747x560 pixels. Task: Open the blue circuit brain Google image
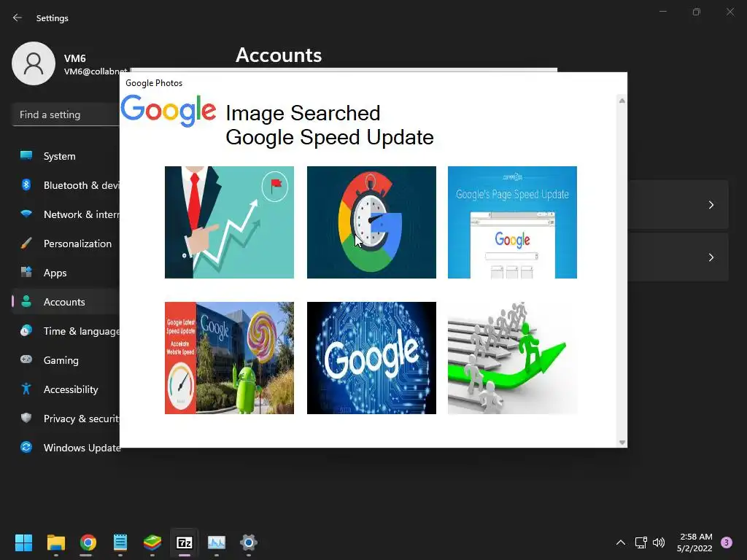click(371, 357)
